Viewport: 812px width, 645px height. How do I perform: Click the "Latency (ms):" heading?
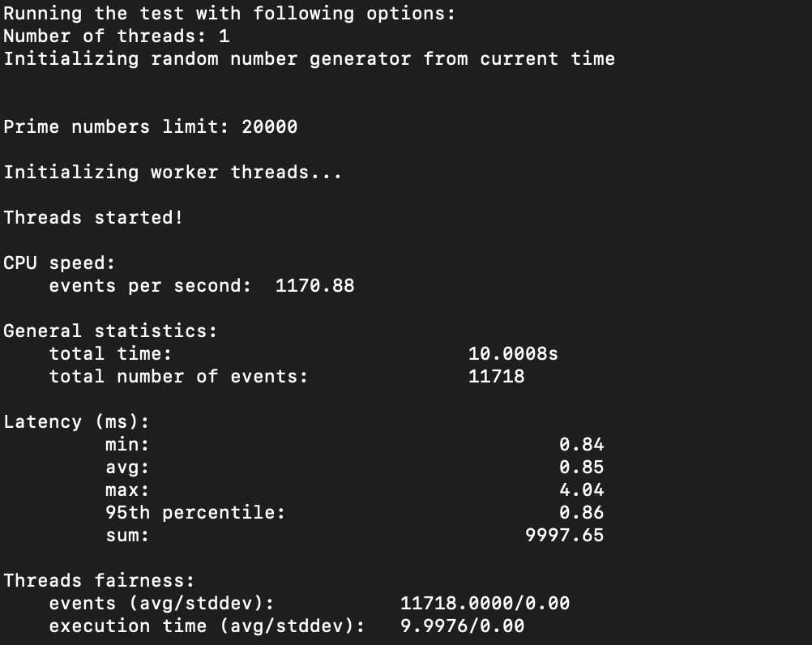[x=76, y=422]
